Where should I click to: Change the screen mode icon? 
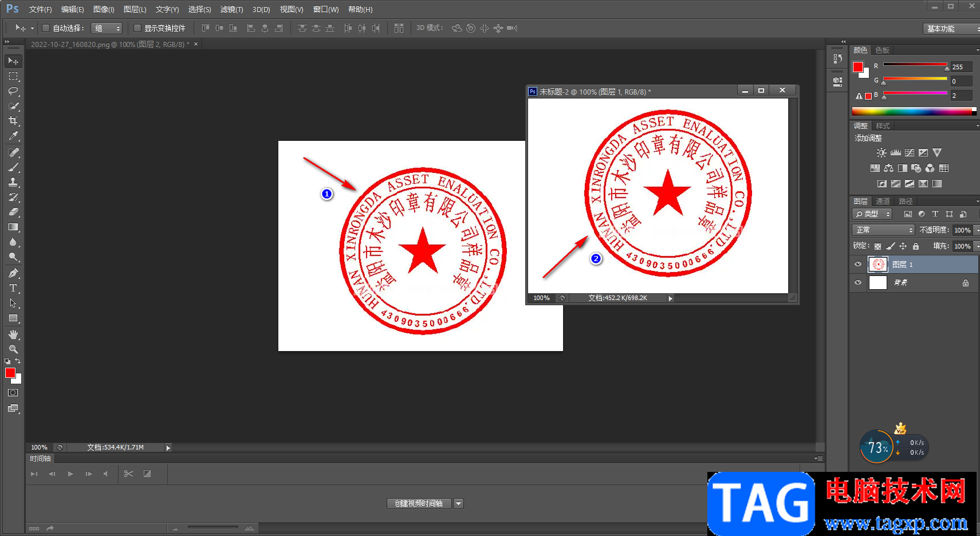[x=13, y=408]
